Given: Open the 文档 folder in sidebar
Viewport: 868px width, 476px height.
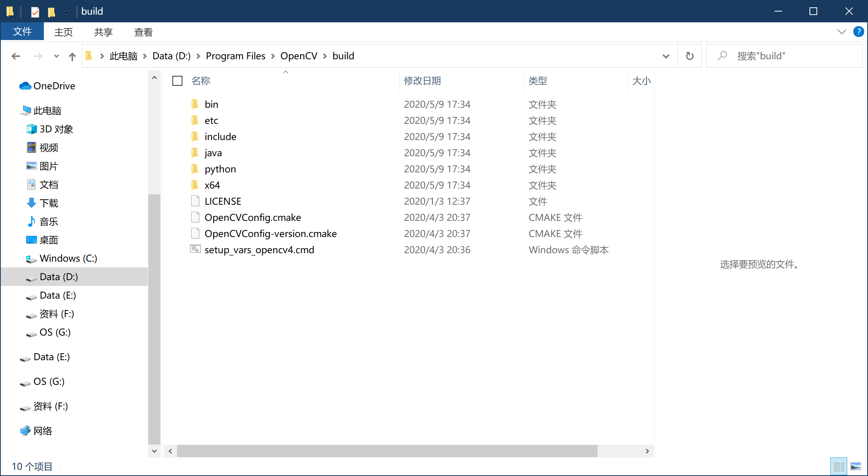Looking at the screenshot, I should coord(48,185).
